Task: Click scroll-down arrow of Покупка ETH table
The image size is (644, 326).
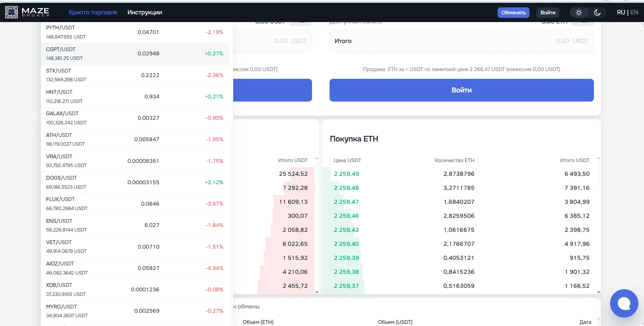Action: point(598,292)
